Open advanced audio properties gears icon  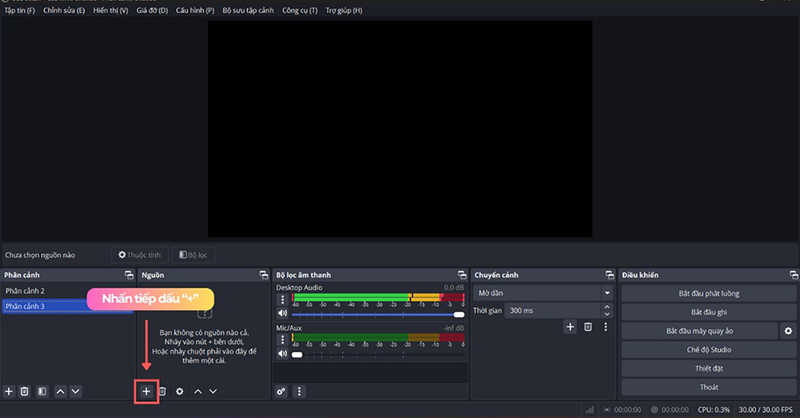point(282,391)
